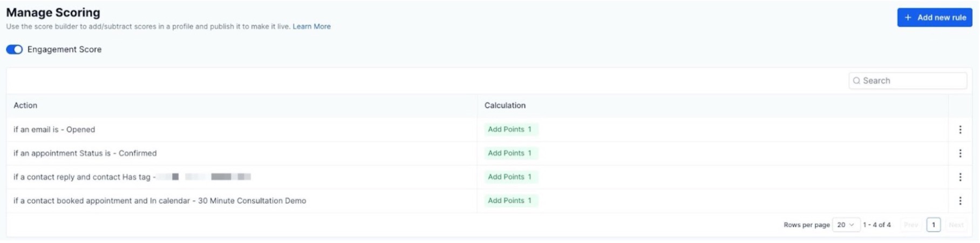Open the Learn More link
Image resolution: width=980 pixels, height=243 pixels.
tap(311, 26)
